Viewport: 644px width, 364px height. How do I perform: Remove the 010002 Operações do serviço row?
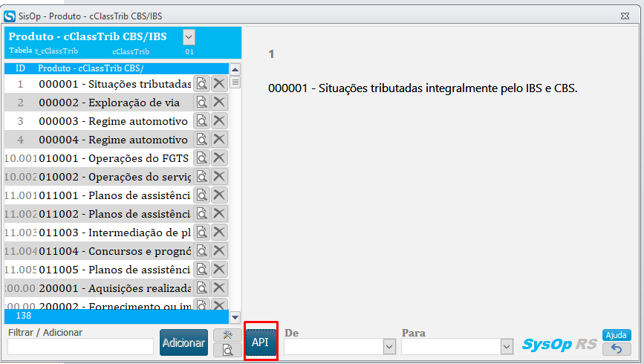(219, 176)
